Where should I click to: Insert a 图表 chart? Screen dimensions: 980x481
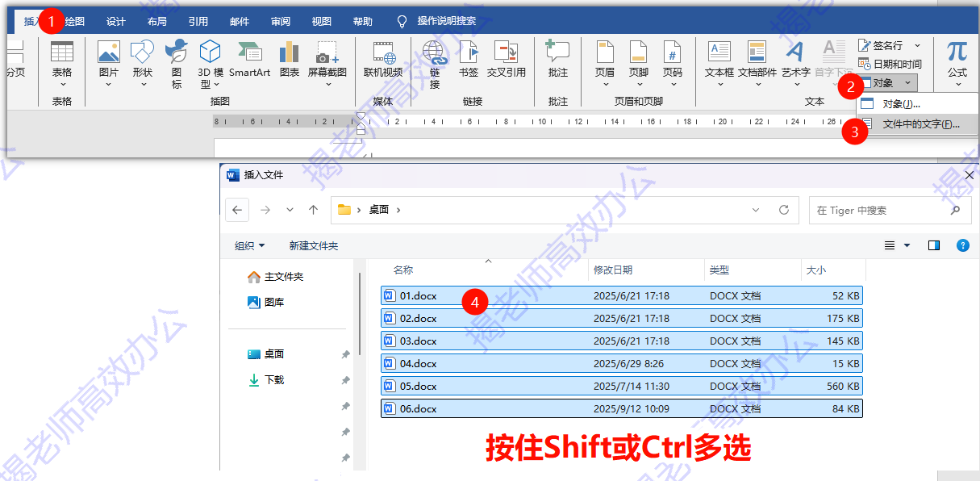(289, 58)
